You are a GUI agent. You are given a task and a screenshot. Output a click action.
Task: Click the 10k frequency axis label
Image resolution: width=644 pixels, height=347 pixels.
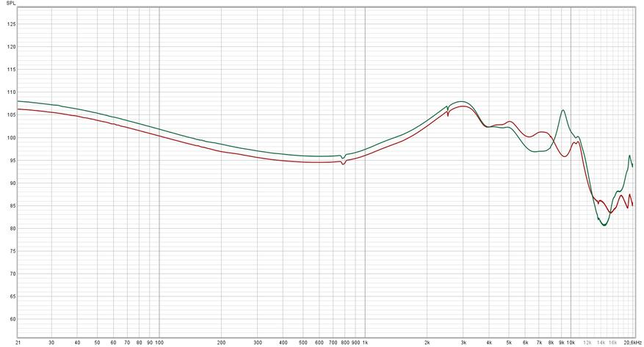pos(571,343)
